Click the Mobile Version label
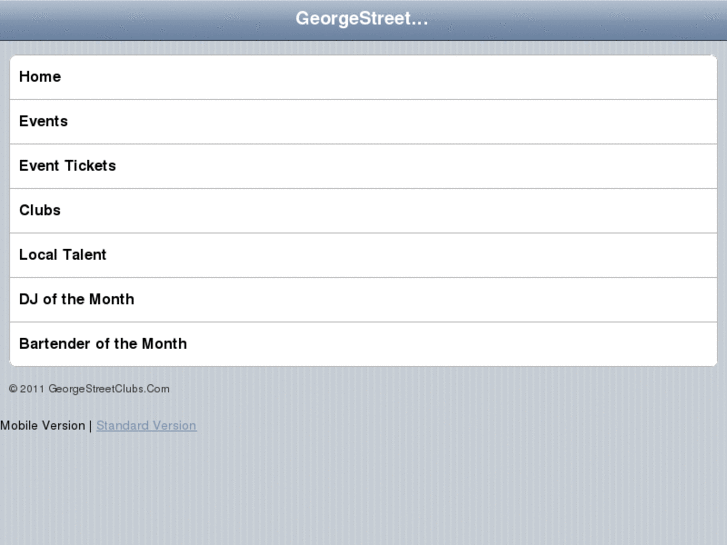This screenshot has width=727, height=545. coord(43,426)
